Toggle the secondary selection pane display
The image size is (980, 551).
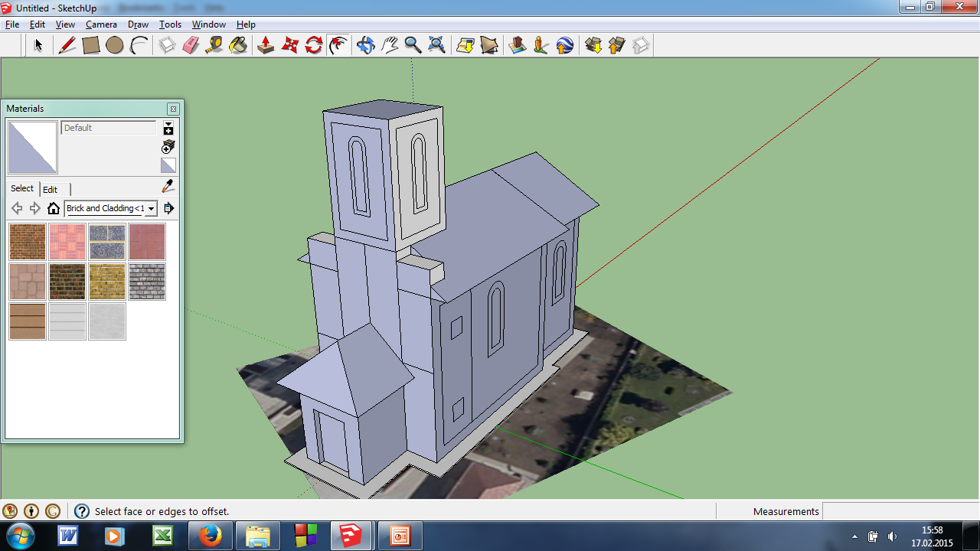[x=168, y=128]
